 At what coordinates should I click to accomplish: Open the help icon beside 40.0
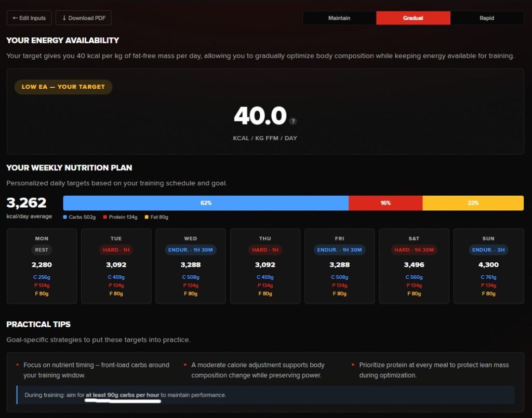pos(293,121)
